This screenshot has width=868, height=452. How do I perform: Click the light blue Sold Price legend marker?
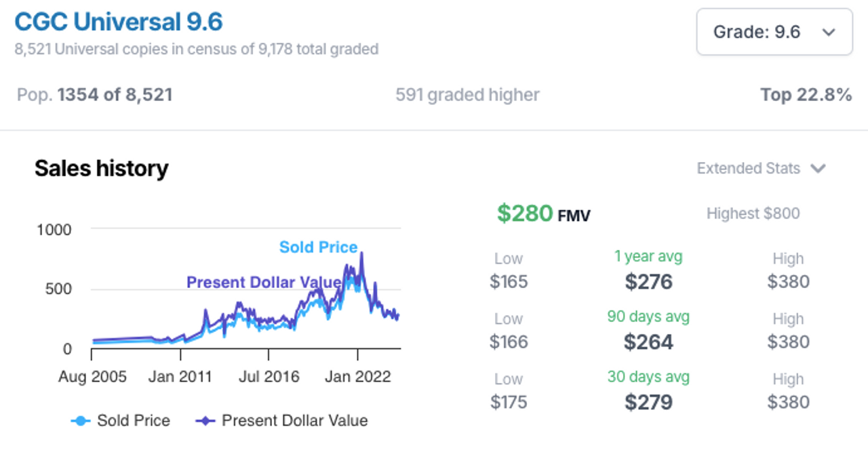(81, 421)
